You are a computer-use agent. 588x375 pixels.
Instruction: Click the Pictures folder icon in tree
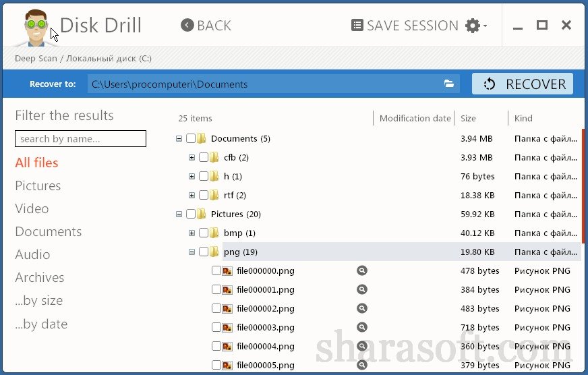[x=202, y=214]
